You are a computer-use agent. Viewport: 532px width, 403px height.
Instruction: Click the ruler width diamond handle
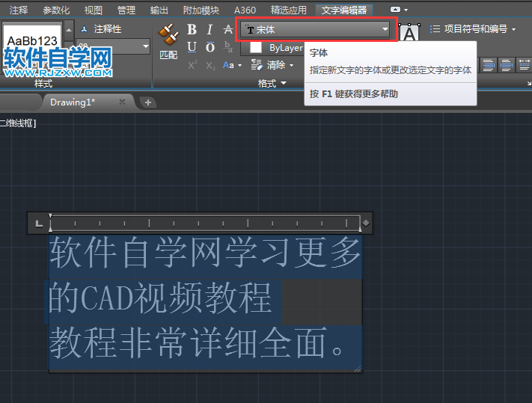(366, 223)
